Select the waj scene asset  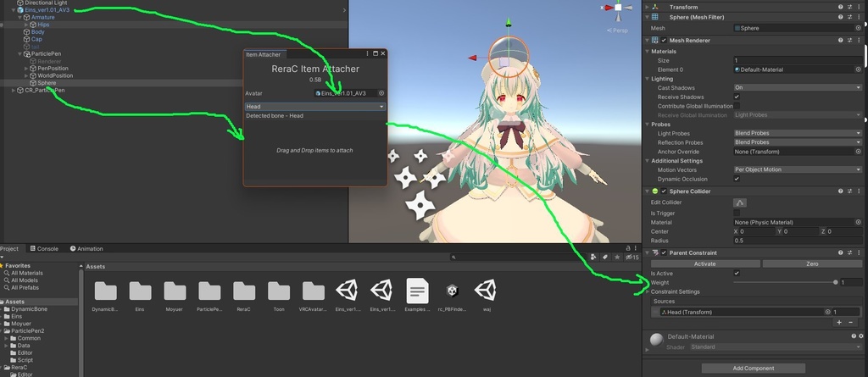click(x=486, y=296)
